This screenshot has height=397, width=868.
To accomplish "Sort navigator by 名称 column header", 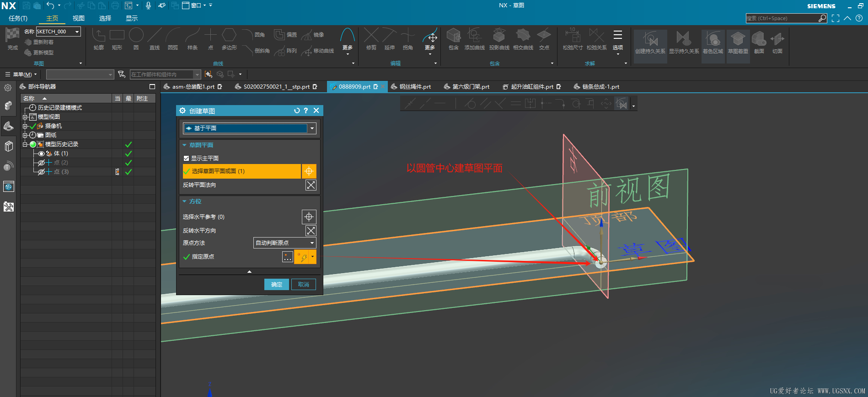I will [x=66, y=98].
